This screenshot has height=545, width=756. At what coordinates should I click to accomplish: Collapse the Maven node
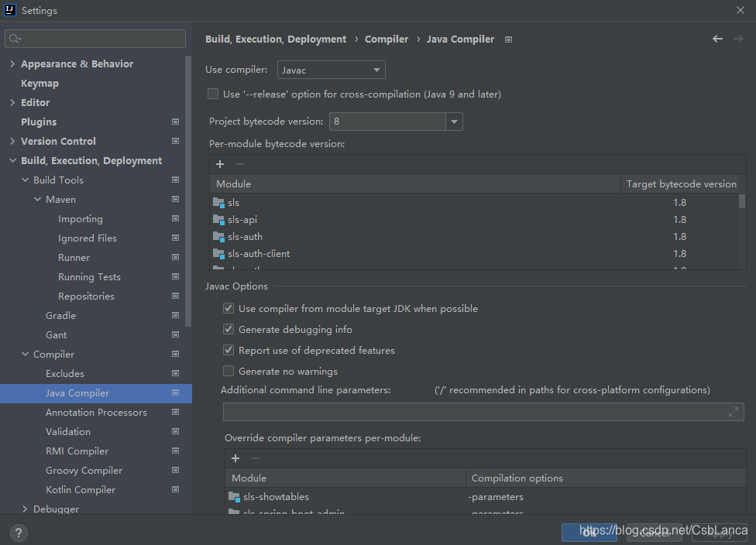click(x=38, y=199)
